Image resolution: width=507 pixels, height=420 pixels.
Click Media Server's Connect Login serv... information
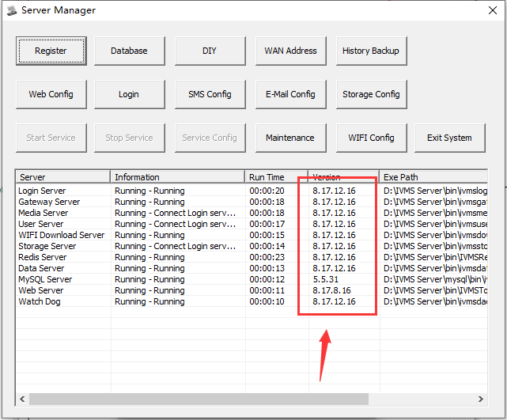176,213
